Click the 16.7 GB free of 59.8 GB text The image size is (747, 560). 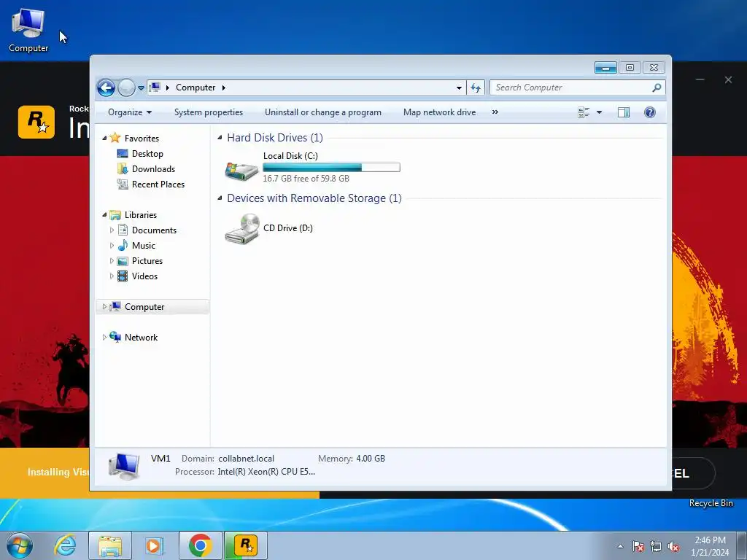tap(306, 179)
